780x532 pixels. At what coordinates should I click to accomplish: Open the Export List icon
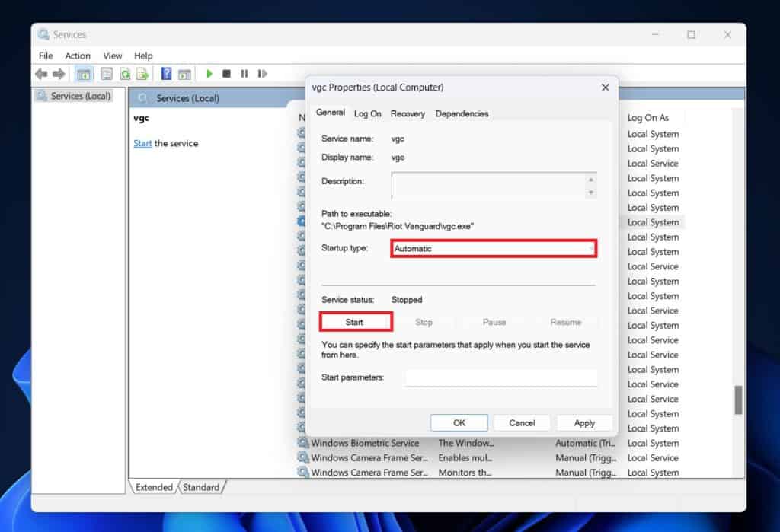point(143,74)
